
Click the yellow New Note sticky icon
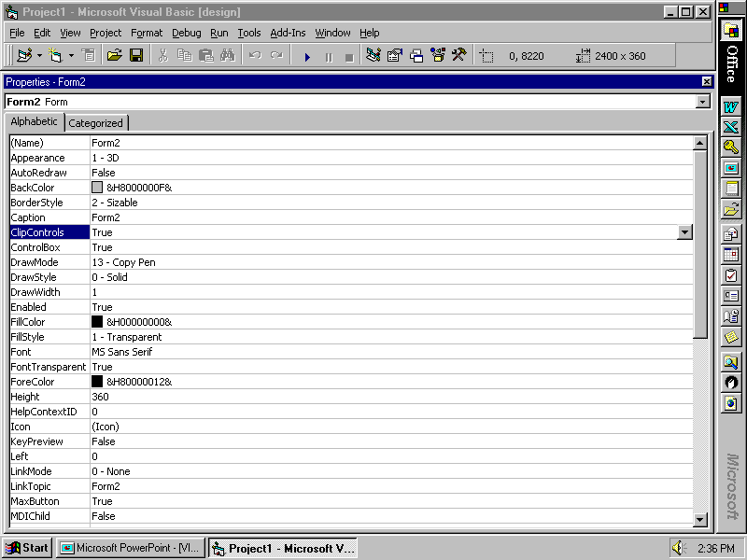pos(731,337)
